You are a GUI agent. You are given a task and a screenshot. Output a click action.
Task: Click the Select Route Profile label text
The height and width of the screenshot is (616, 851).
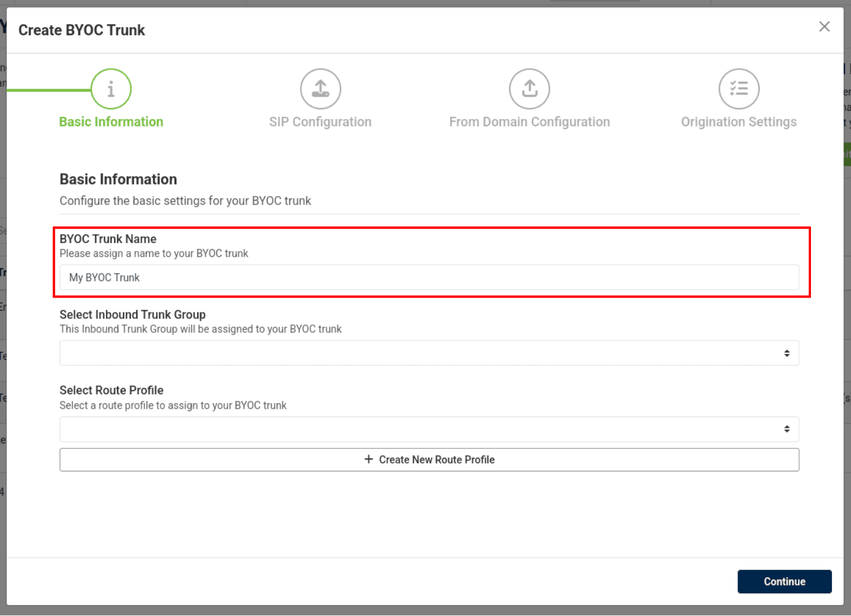[112, 391]
